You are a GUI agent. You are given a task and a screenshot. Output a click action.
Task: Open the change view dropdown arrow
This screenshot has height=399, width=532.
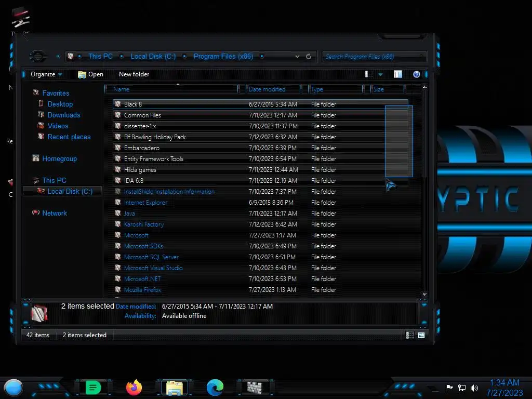point(380,74)
